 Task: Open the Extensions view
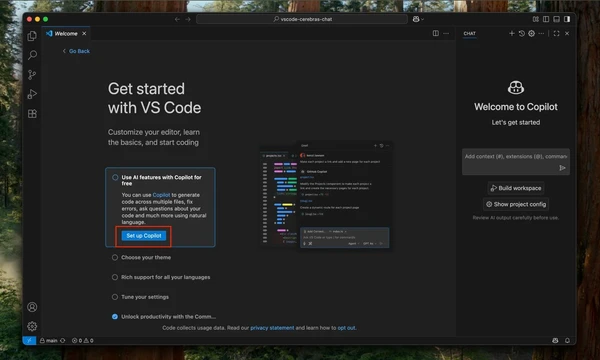coord(32,114)
